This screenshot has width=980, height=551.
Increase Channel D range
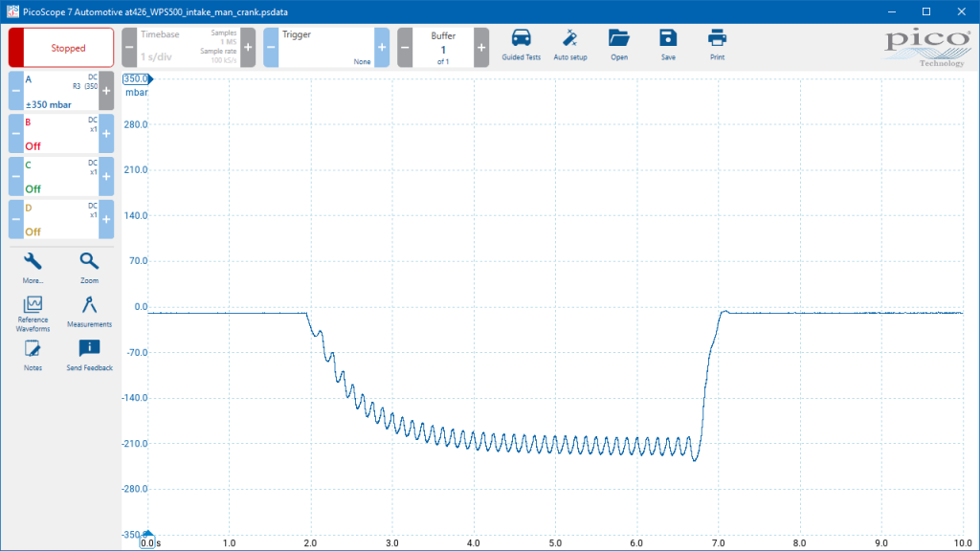[106, 219]
